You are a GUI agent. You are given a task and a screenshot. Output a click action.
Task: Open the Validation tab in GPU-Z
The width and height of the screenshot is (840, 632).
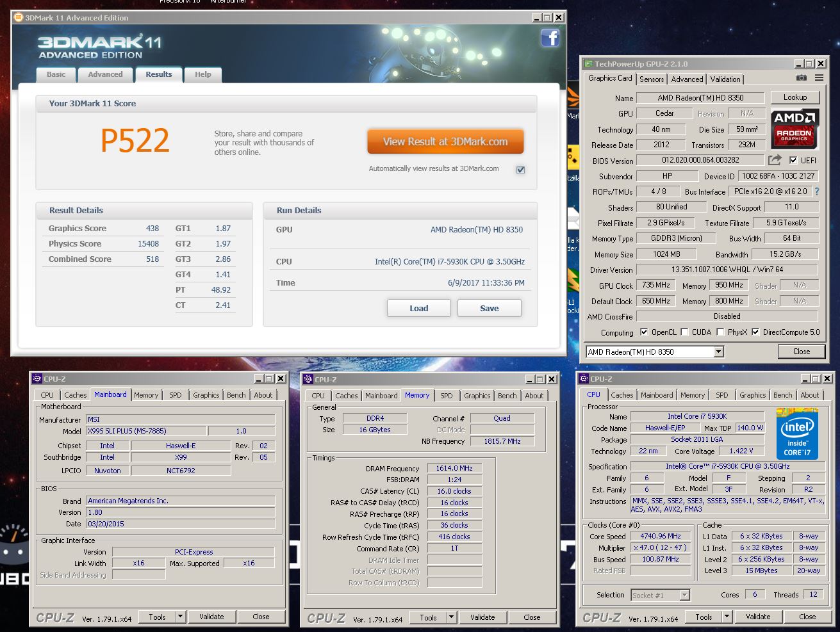725,79
